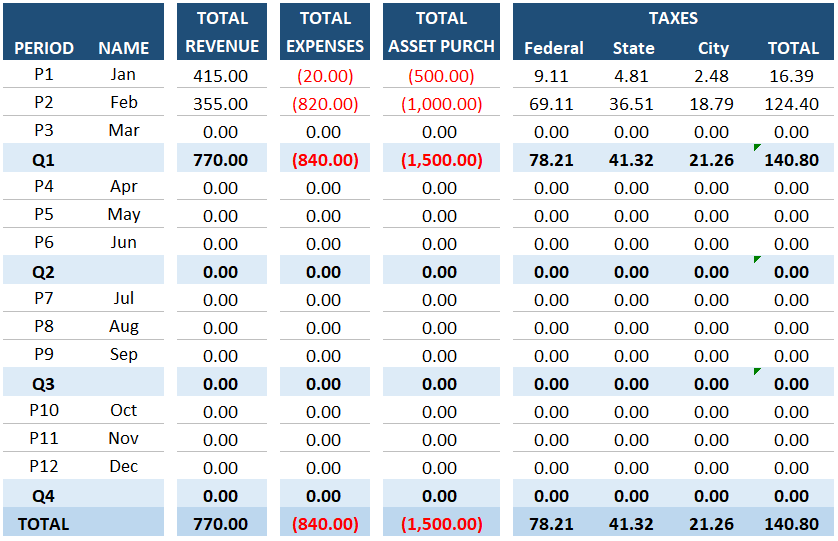The height and width of the screenshot is (541, 838).
Task: Click the Q1 total revenue 770.00
Action: (221, 159)
